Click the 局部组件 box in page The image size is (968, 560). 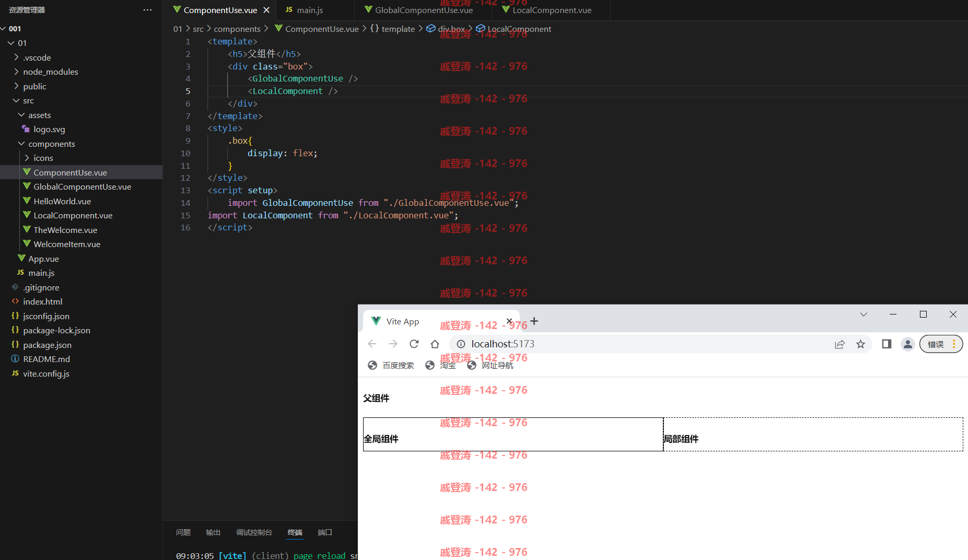813,434
